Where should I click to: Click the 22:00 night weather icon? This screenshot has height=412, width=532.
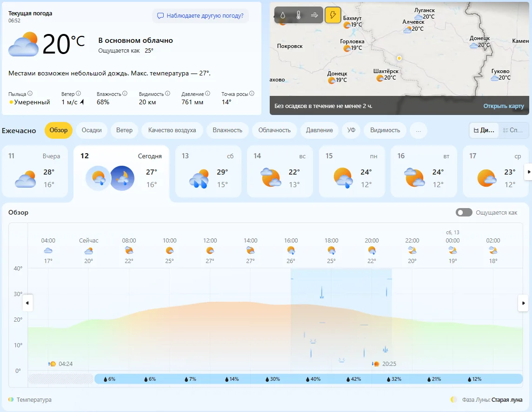point(412,250)
